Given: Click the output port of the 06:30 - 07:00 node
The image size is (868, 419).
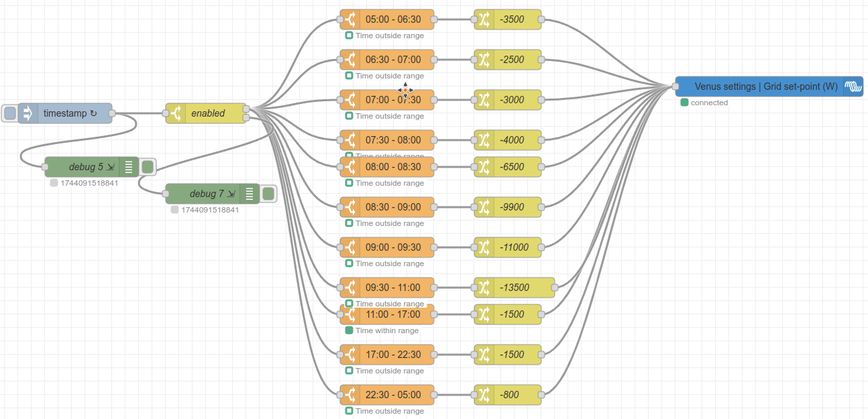Looking at the screenshot, I should click(x=434, y=60).
